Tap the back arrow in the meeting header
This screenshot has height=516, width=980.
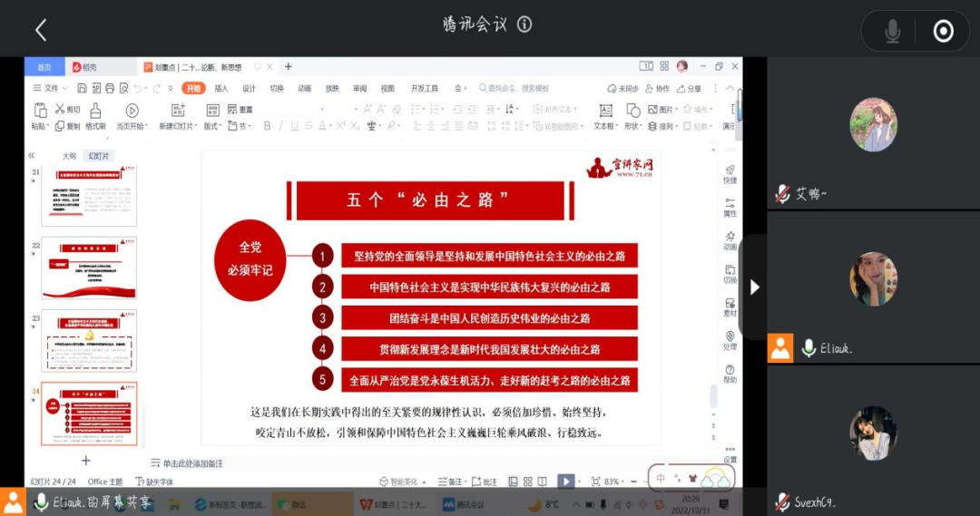pyautogui.click(x=41, y=30)
